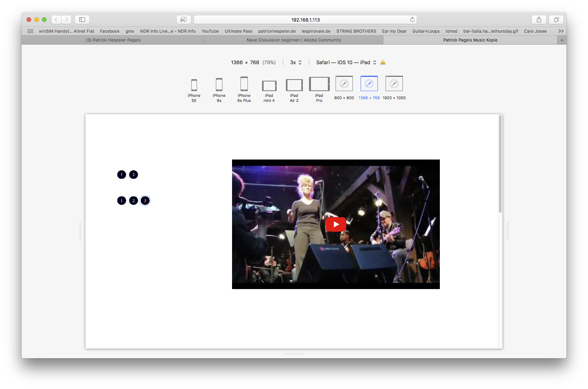Select the iPad mini 4 device preset
The image size is (588, 389).
click(x=269, y=91)
